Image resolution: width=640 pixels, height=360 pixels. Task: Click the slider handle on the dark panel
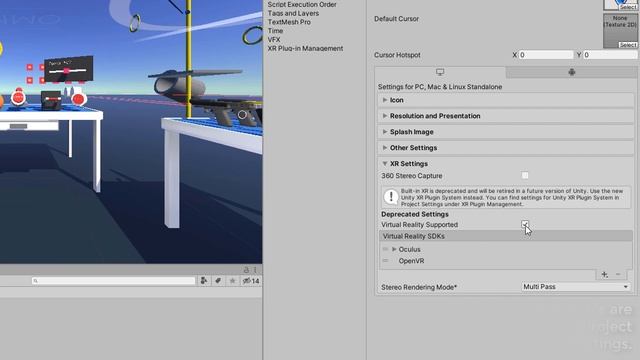(x=66, y=71)
